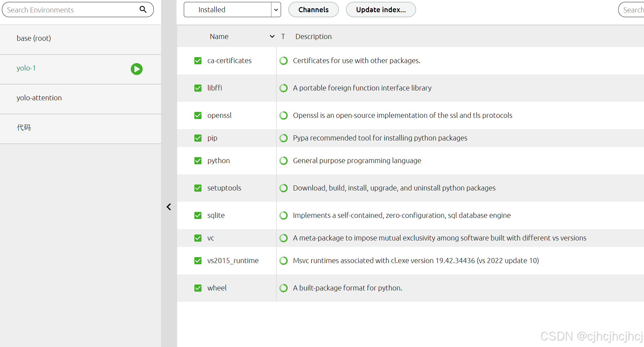The image size is (644, 347).
Task: Click the type icon for libffi
Action: tap(284, 88)
